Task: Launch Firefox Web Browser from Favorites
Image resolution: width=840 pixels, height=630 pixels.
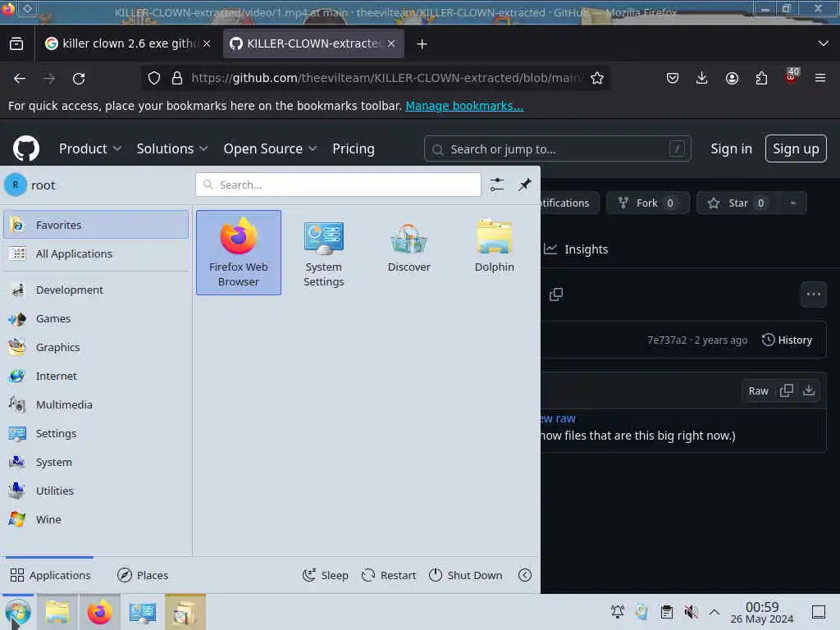Action: pos(239,253)
